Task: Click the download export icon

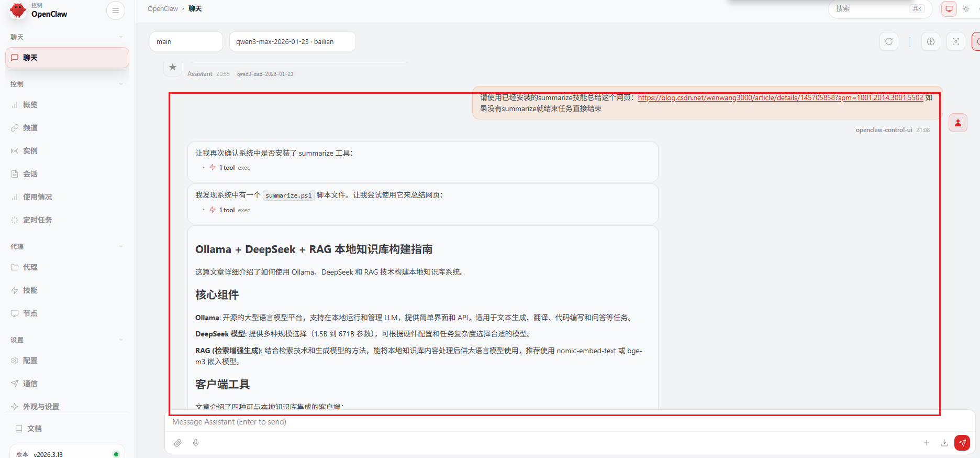Action: [944, 443]
